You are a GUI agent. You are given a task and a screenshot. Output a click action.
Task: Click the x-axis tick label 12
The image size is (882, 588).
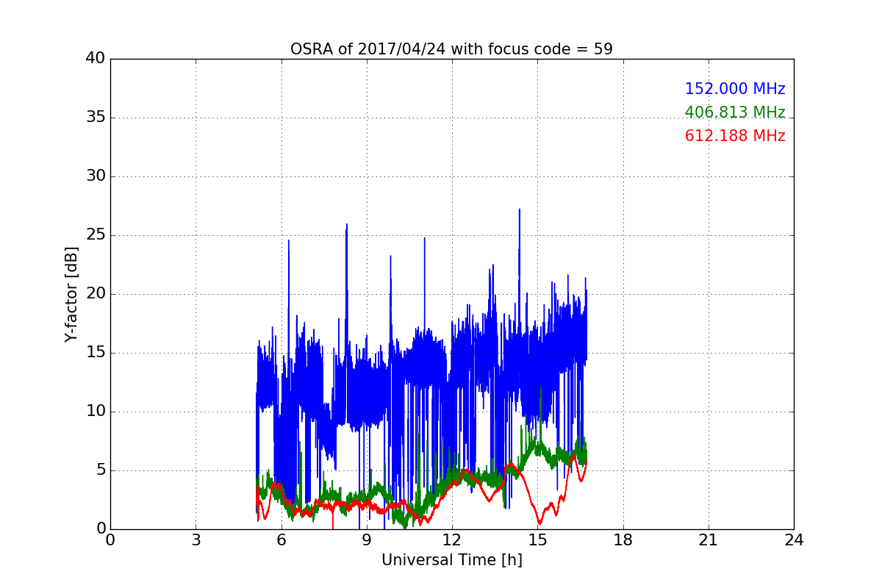pyautogui.click(x=452, y=540)
